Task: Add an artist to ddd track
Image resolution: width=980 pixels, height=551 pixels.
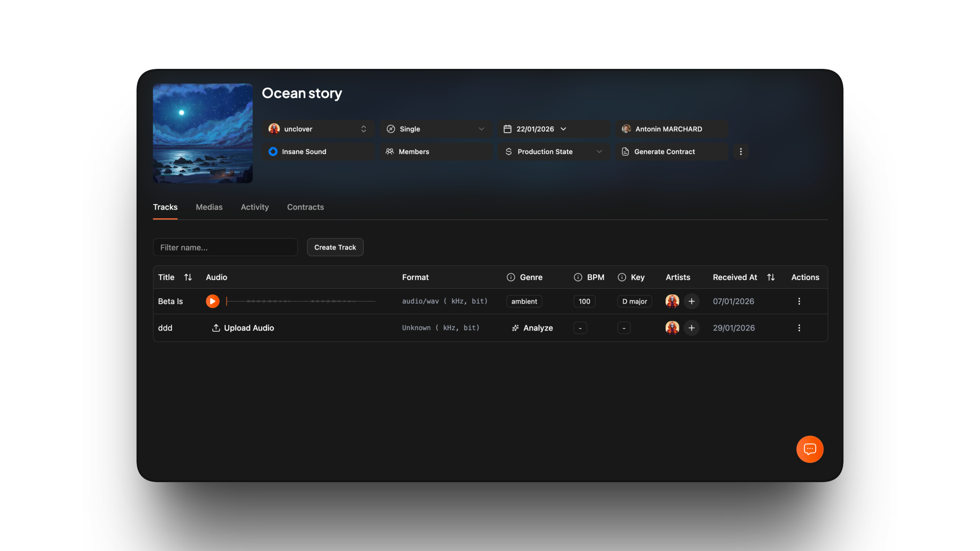Action: (692, 328)
